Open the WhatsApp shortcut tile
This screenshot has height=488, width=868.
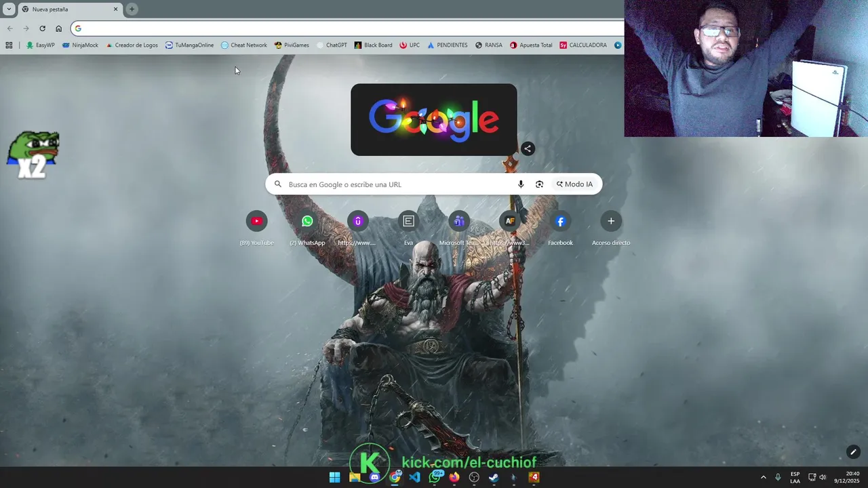(307, 221)
